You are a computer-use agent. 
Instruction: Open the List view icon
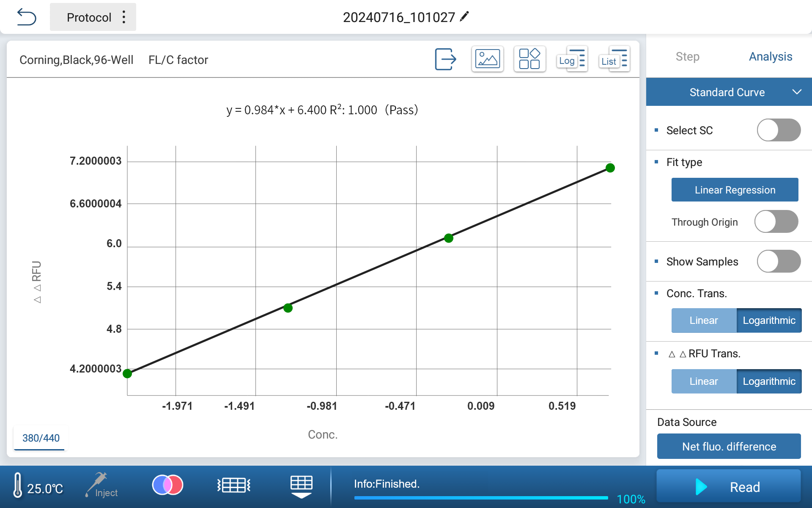(614, 59)
